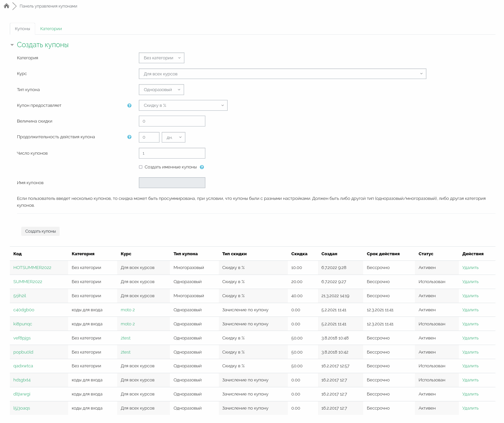This screenshot has width=504, height=423.
Task: Select the Купоны tab
Action: pos(22,29)
